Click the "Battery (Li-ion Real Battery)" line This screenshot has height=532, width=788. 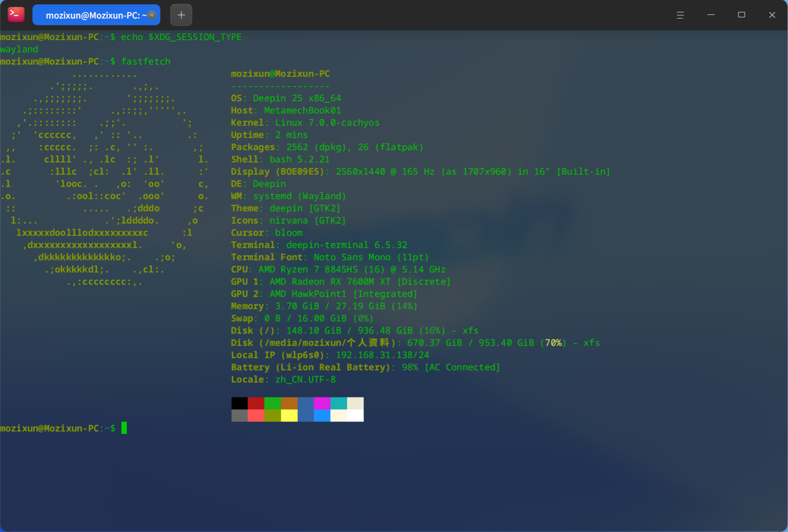[x=366, y=368]
